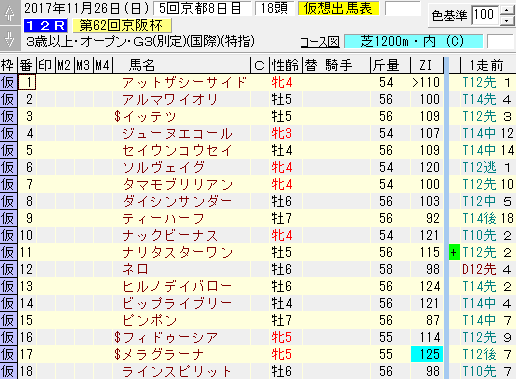Open the コース図 course map link
The width and height of the screenshot is (516, 379).
point(320,42)
